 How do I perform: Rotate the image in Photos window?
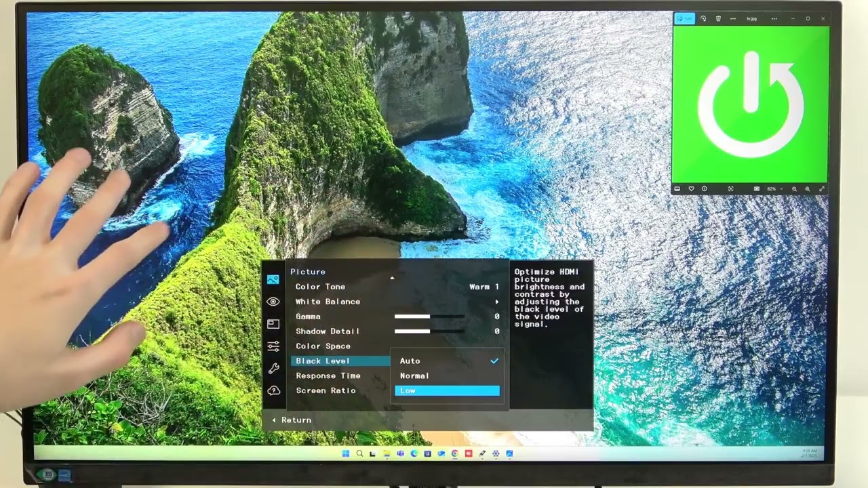click(703, 18)
